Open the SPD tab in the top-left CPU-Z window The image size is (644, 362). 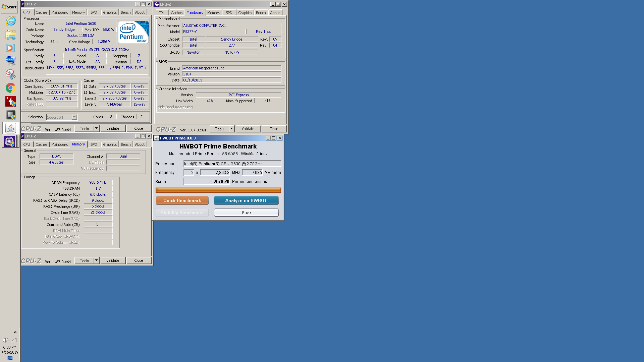tap(94, 12)
